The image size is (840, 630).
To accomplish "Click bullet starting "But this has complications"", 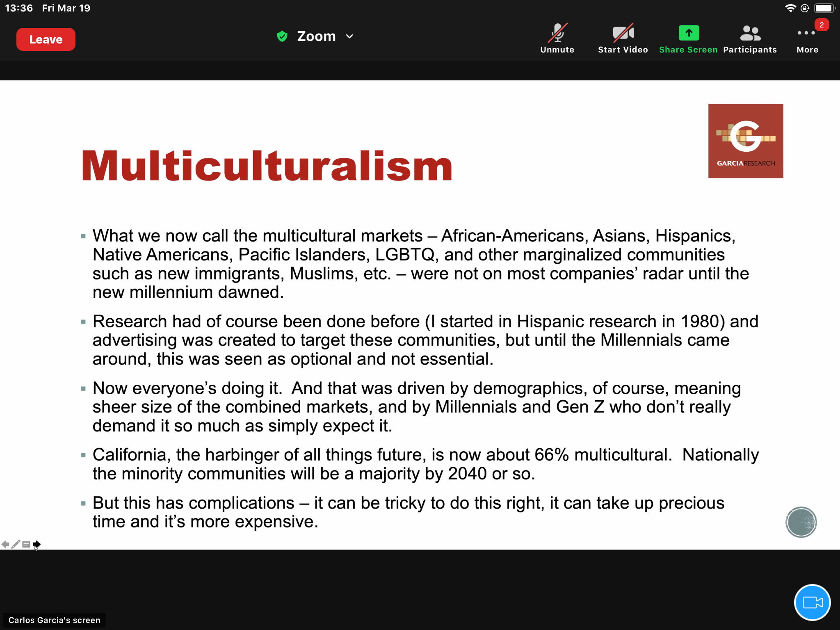I will coord(409,512).
